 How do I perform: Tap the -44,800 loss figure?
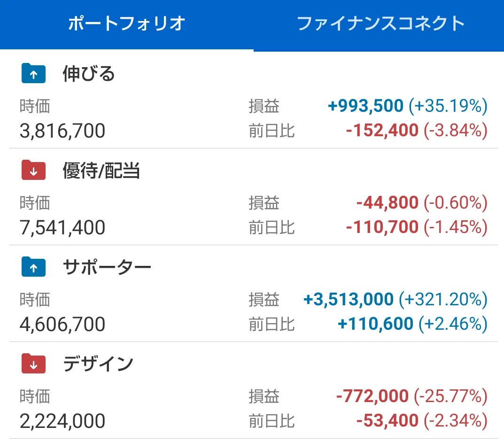point(388,202)
